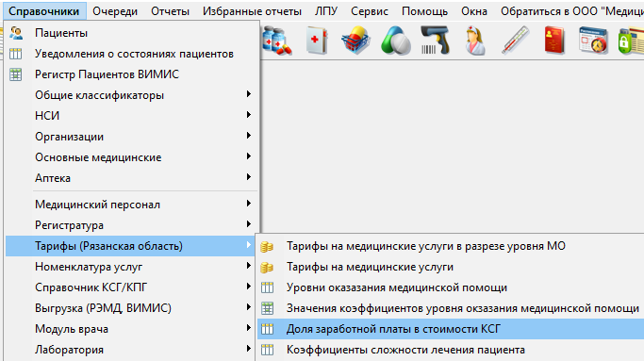Click the Пациенты people icon

[x=16, y=33]
